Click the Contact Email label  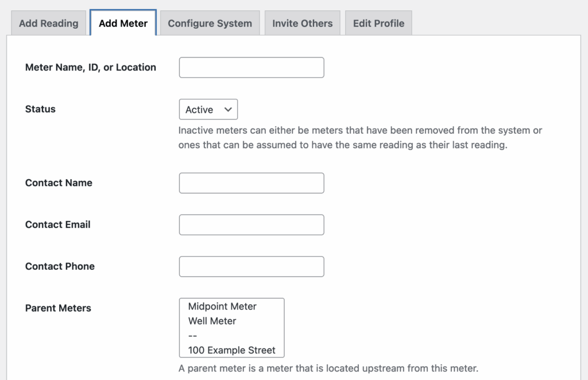pos(58,224)
